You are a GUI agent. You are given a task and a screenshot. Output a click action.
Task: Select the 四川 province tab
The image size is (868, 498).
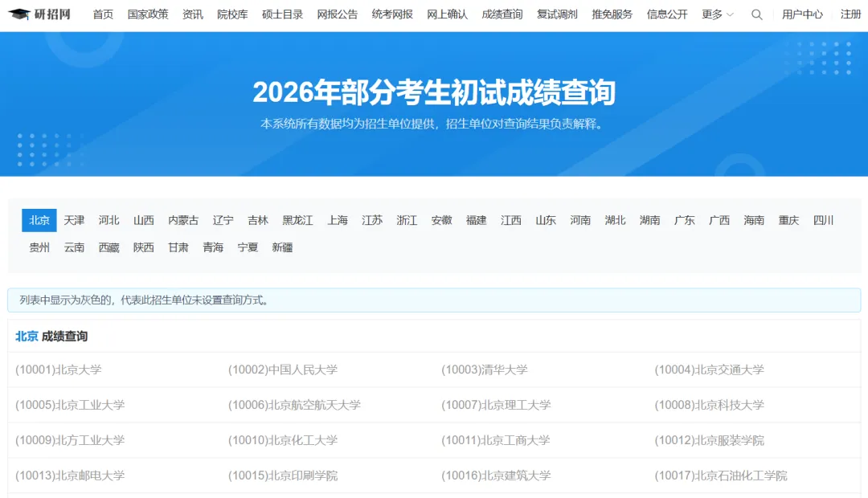[824, 220]
